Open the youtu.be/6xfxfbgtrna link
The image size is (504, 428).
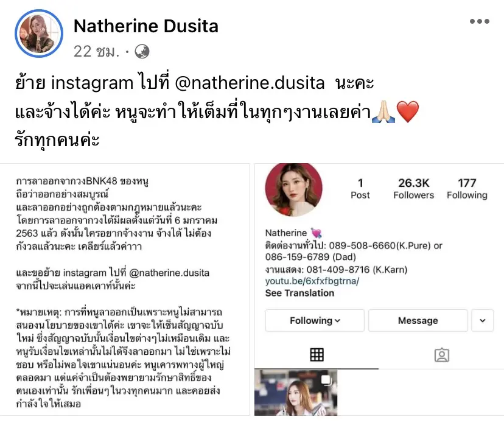tap(312, 281)
